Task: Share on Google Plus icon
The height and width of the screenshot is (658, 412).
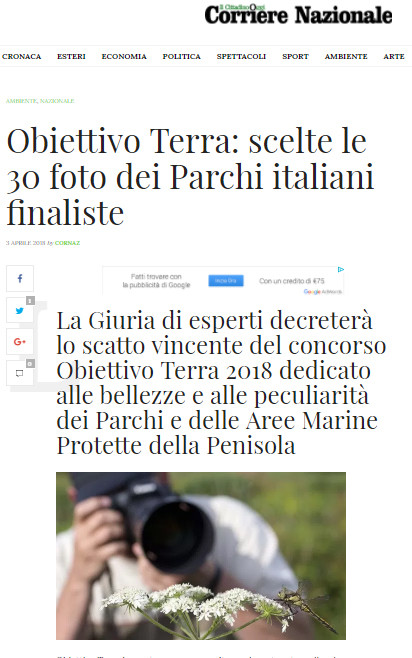Action: (x=20, y=342)
